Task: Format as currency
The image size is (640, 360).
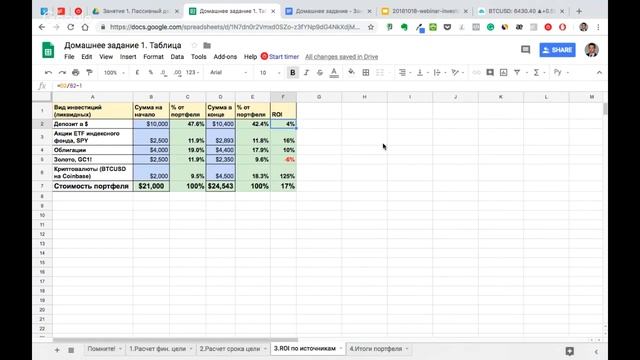Action: pyautogui.click(x=137, y=73)
